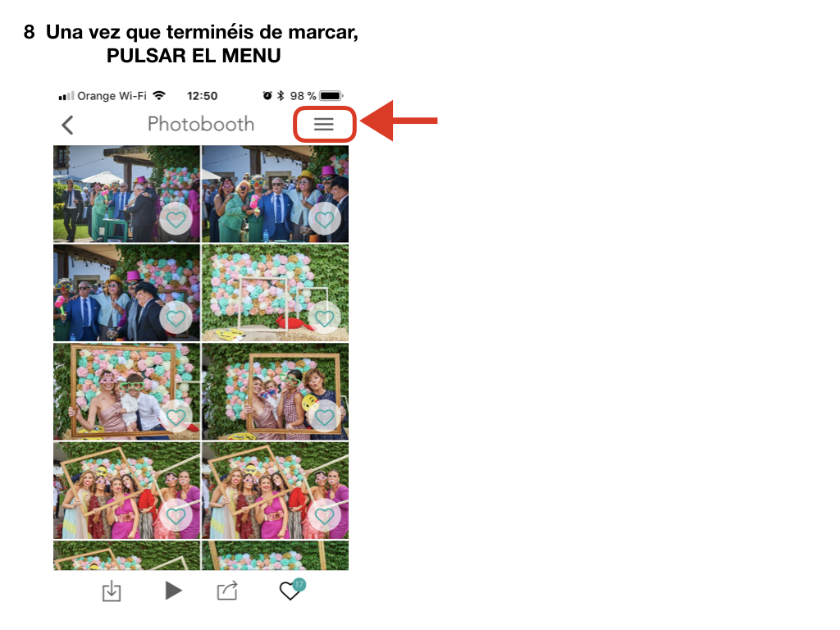
Task: Open the empty flower wall photo thumbnail
Action: pos(275,293)
